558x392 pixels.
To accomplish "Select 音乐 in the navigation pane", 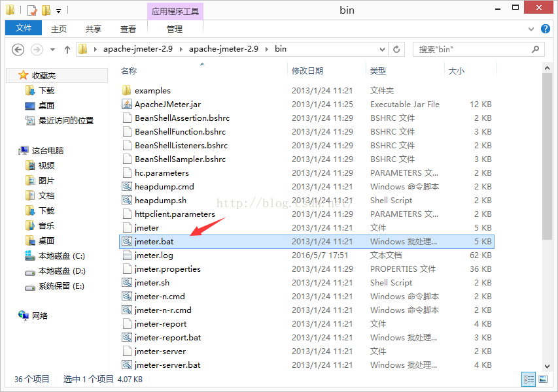I will click(46, 225).
